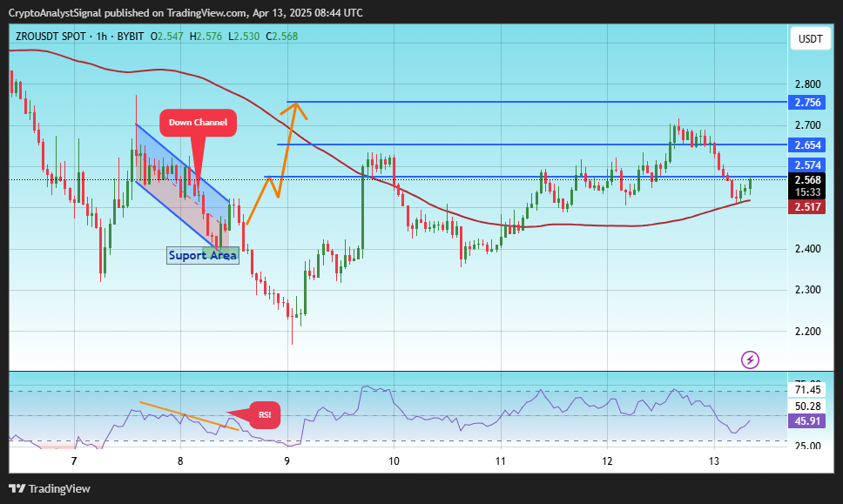This screenshot has width=843, height=504.
Task: Click the RSI value label 45.91
Action: tap(807, 420)
